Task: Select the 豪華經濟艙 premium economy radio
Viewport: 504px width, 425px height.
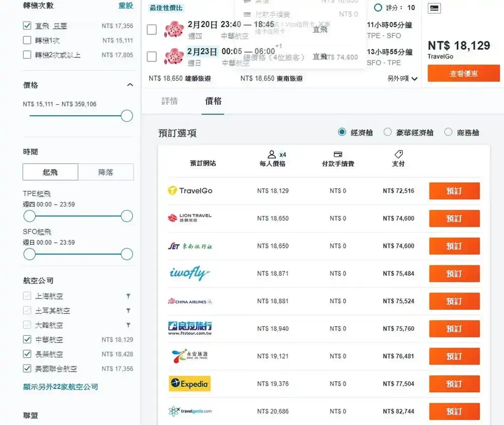Action: (388, 132)
